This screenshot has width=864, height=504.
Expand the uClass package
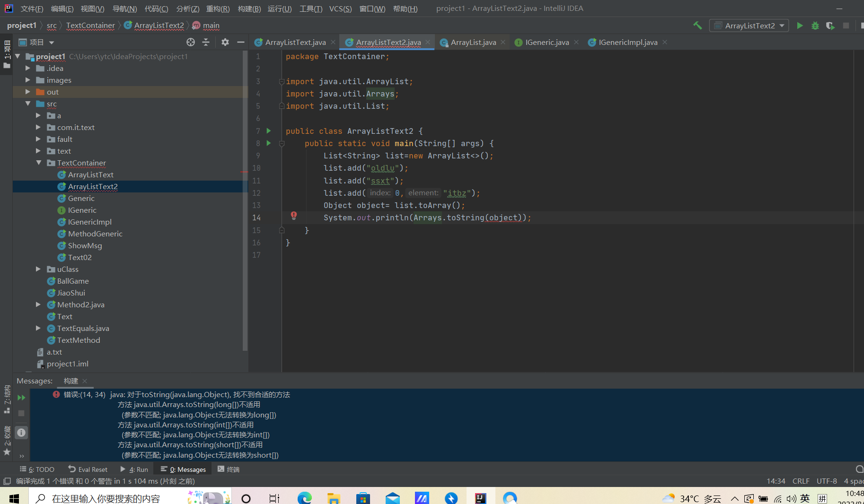[38, 269]
